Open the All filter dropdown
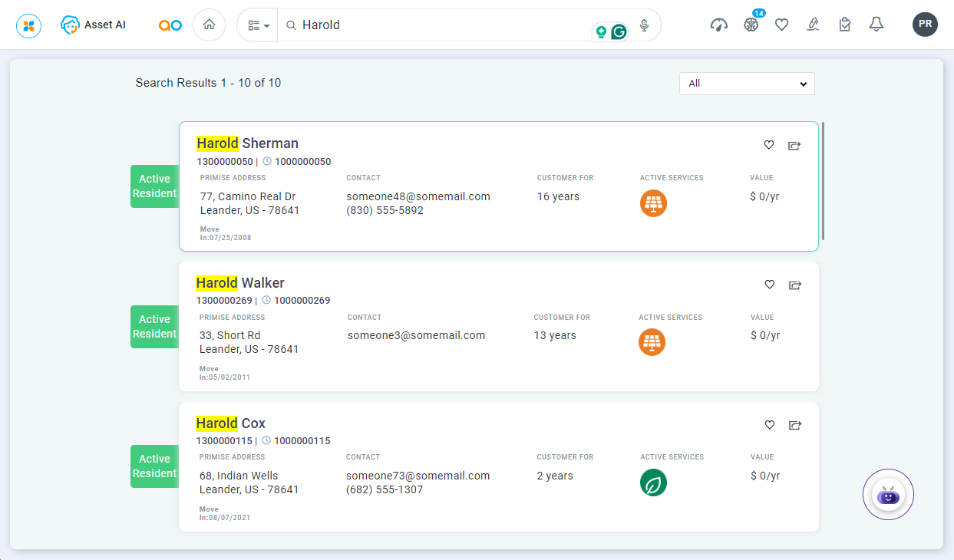The image size is (954, 560). pos(746,84)
